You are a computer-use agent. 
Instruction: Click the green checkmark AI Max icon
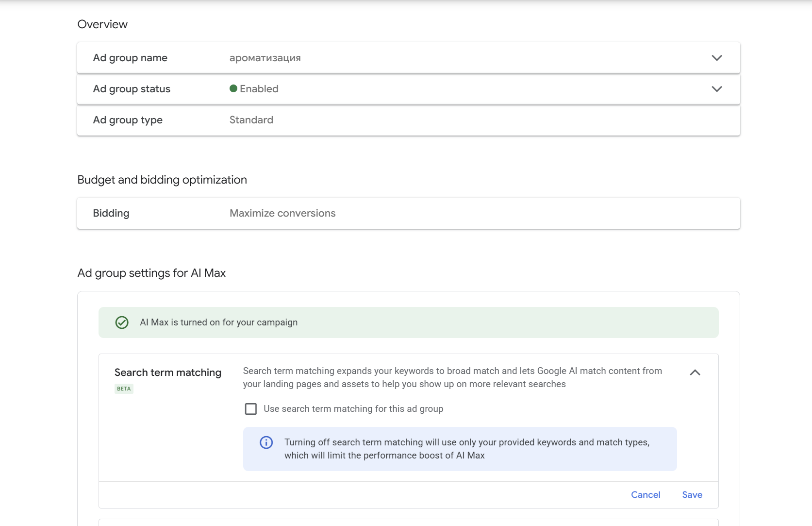coord(122,322)
